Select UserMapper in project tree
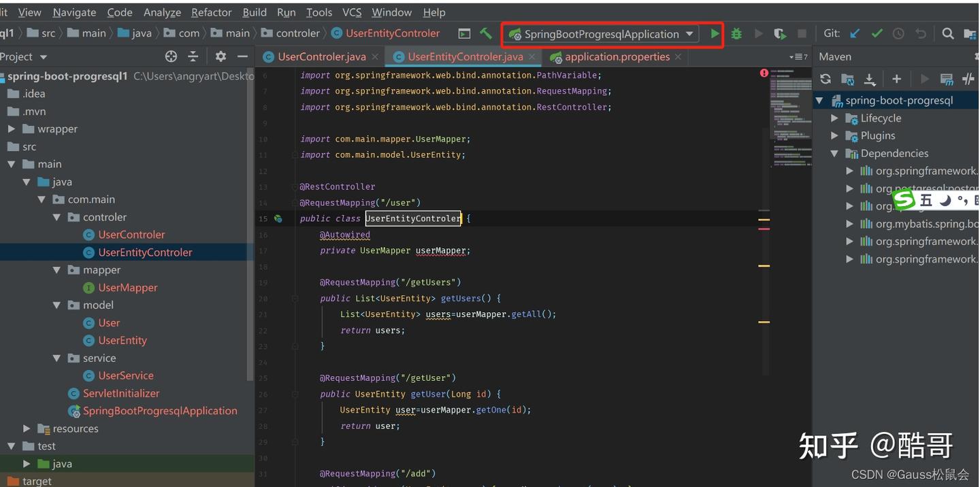Image resolution: width=980 pixels, height=487 pixels. (128, 288)
